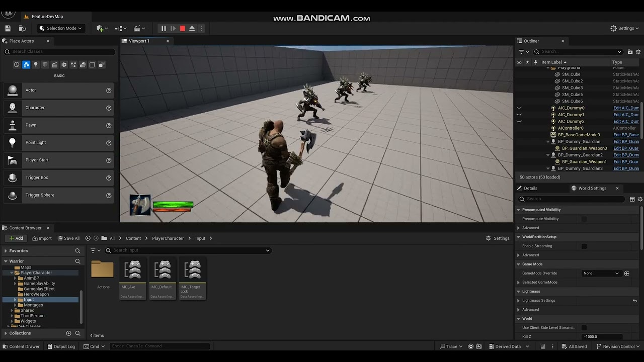This screenshot has height=362, width=644.
Task: Select the Volumes category icon
Action: [x=92, y=65]
